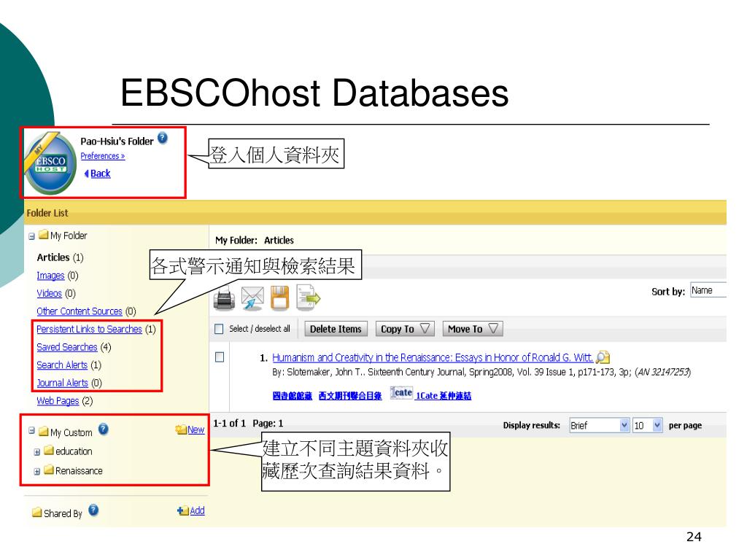Image resolution: width=747 pixels, height=560 pixels.
Task: Open the Web Pages link
Action: coord(58,401)
